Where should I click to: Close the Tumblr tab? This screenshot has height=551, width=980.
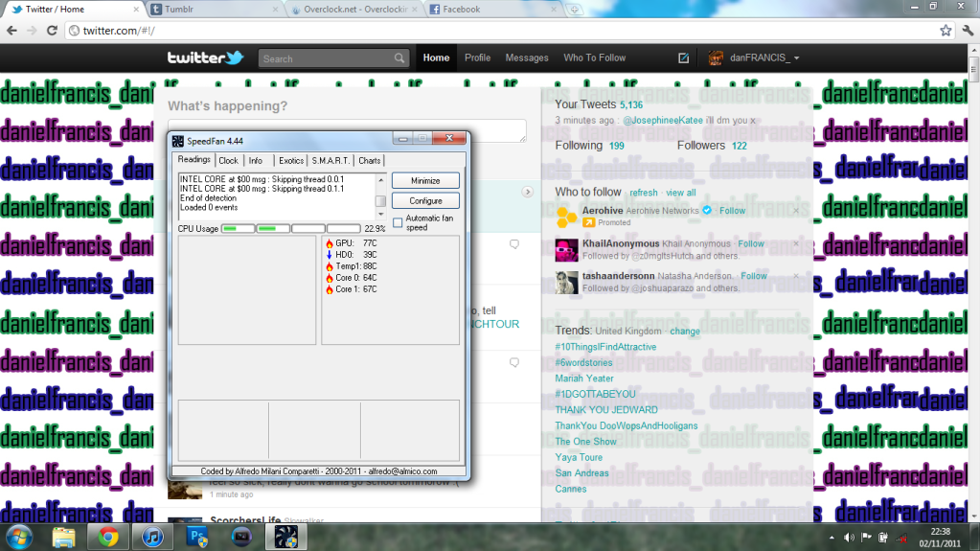coord(275,10)
